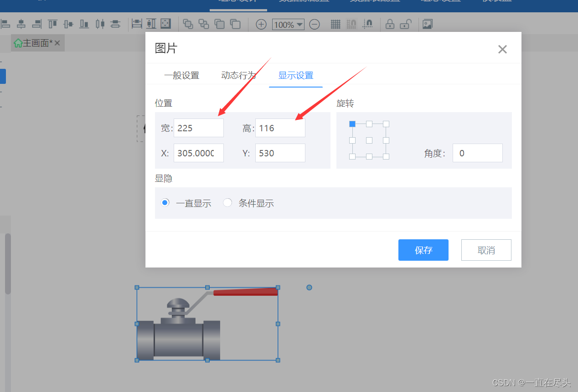The height and width of the screenshot is (392, 578).
Task: Click the align horizontal center icon
Action: tap(21, 24)
